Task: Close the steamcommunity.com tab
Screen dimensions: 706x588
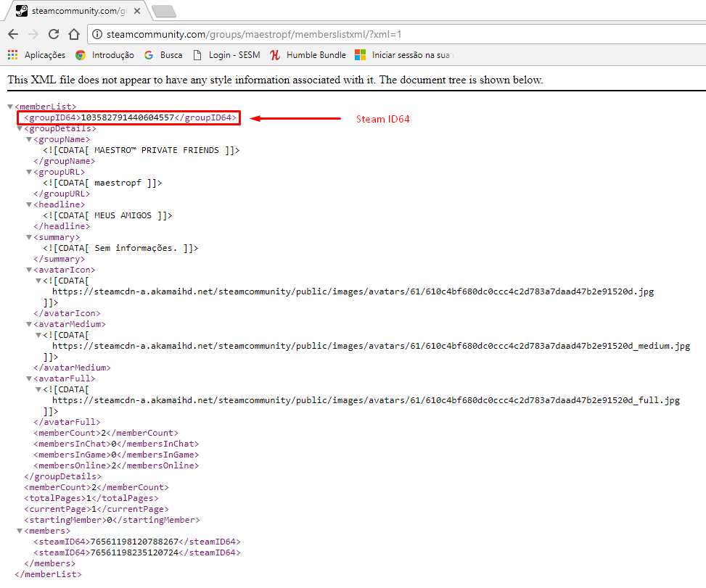Action: pos(137,11)
